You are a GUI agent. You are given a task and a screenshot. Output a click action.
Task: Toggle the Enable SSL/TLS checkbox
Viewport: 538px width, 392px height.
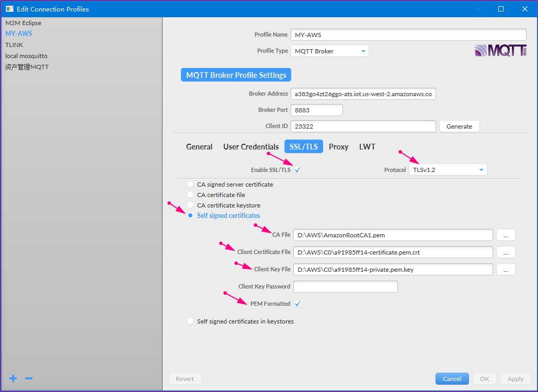pos(297,170)
